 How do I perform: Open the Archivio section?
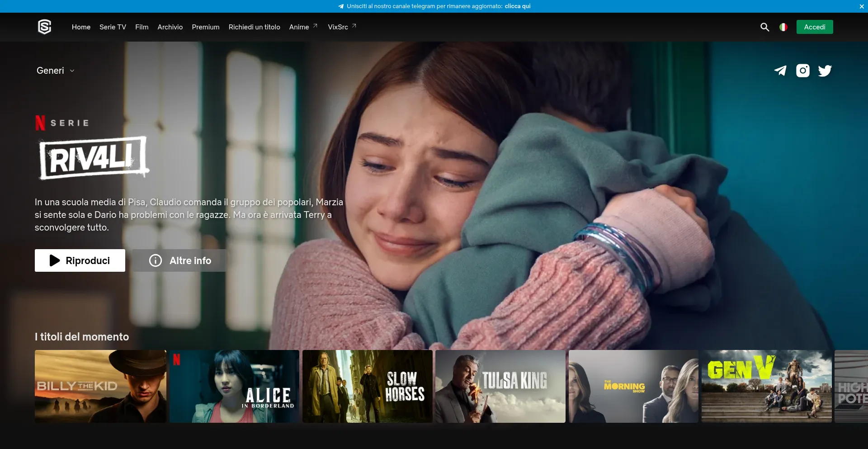coord(170,27)
